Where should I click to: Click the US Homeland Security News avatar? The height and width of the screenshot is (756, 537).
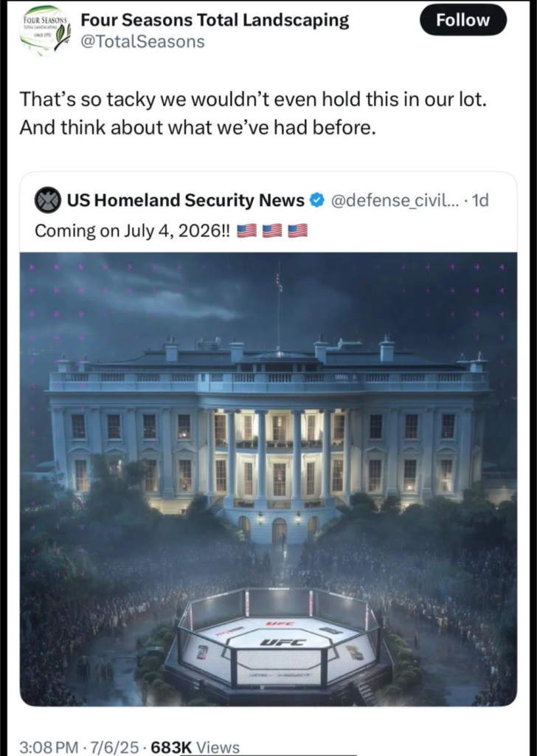[48, 200]
